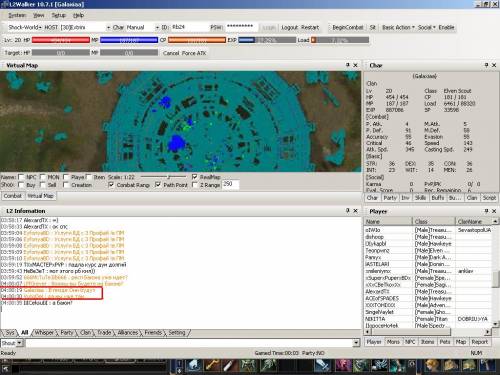This screenshot has width=500, height=375.
Task: Pin the Char panel
Action: (486, 65)
